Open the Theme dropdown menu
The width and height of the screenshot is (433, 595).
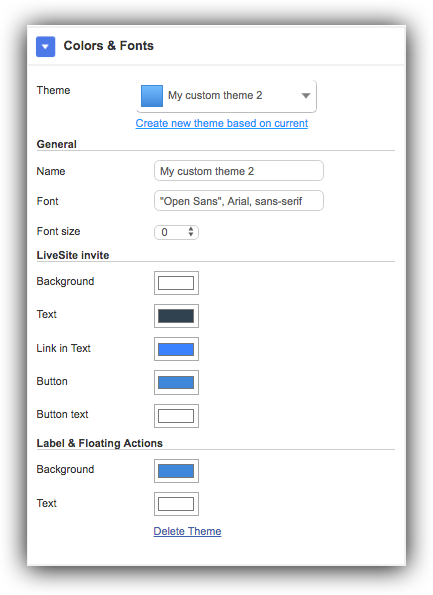(226, 96)
